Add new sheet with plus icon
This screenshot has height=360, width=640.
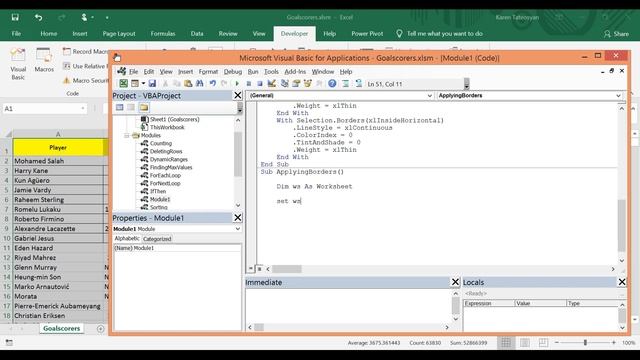[100, 329]
